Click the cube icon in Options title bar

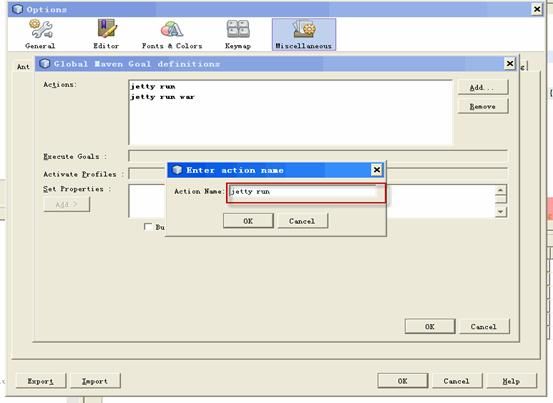point(18,9)
